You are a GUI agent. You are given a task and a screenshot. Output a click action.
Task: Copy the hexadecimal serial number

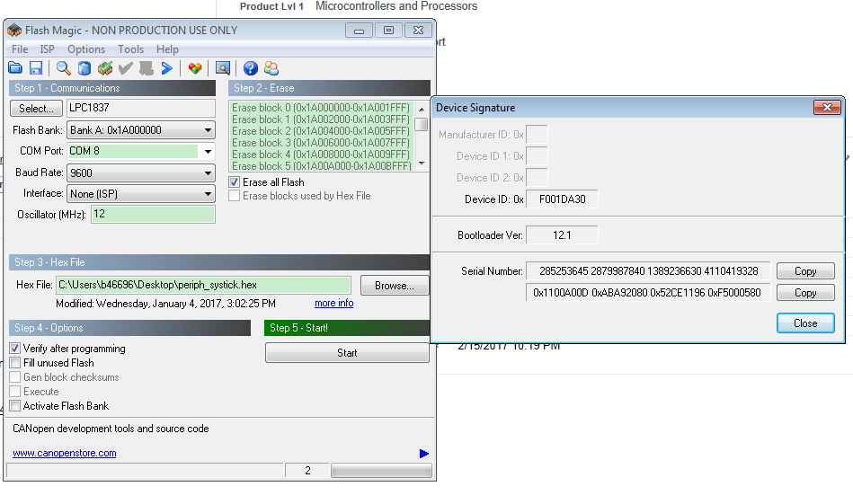805,293
